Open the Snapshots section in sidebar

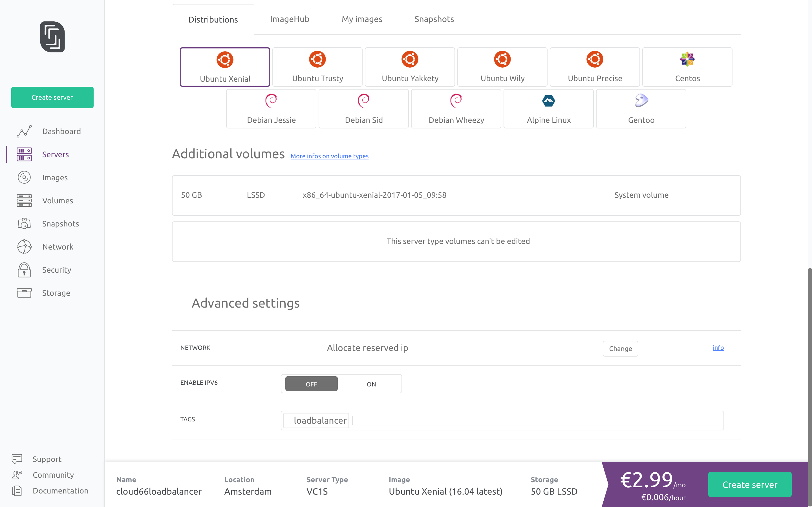(x=60, y=223)
